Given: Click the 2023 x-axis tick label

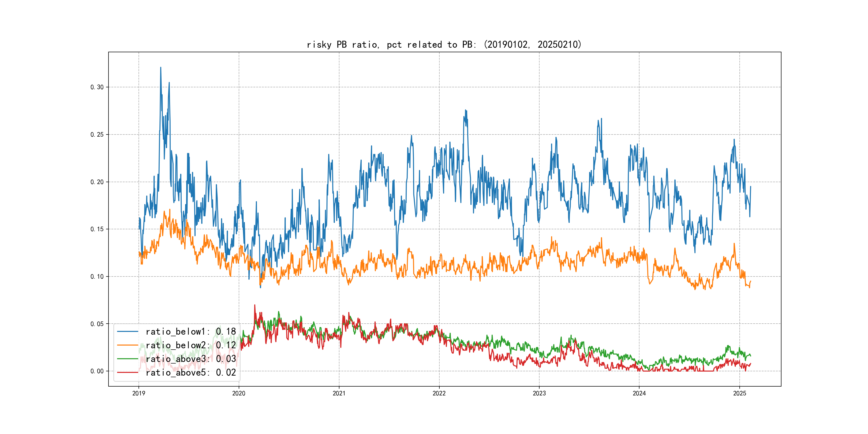Looking at the screenshot, I should point(539,393).
